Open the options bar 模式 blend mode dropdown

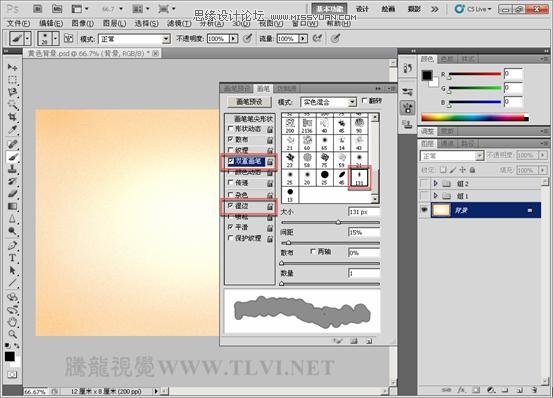[166, 39]
